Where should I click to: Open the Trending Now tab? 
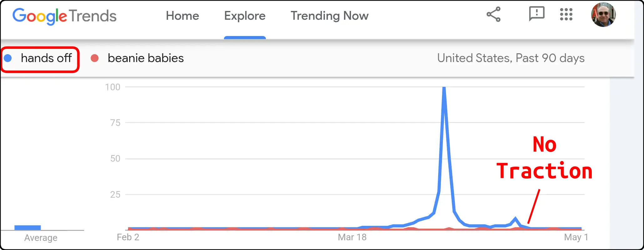point(330,16)
